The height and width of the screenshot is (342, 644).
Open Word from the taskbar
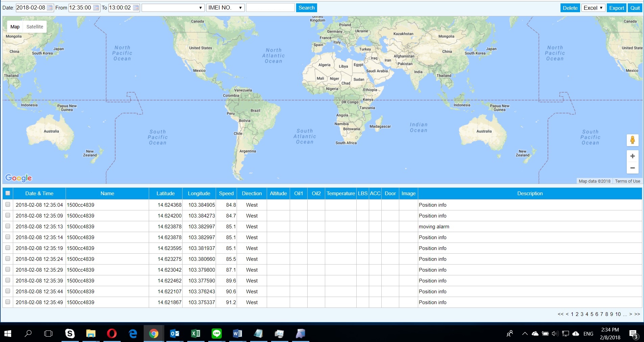237,334
